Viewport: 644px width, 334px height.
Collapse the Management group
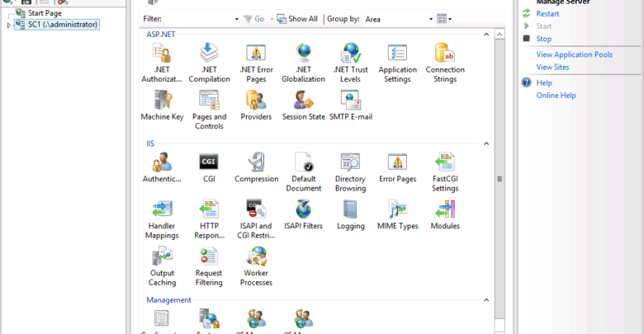click(x=486, y=300)
